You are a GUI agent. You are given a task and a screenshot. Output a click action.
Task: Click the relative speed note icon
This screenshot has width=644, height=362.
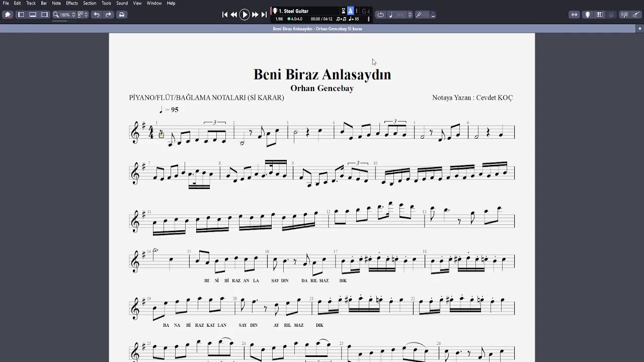pos(391,15)
